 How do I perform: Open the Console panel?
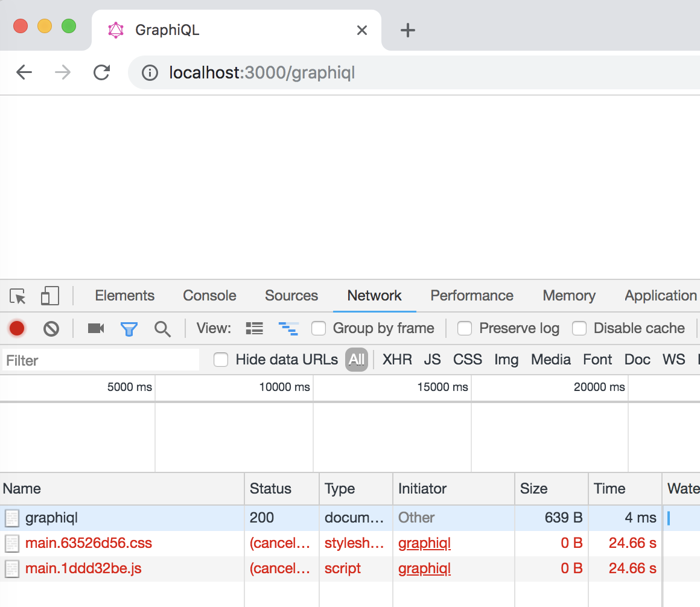point(209,296)
